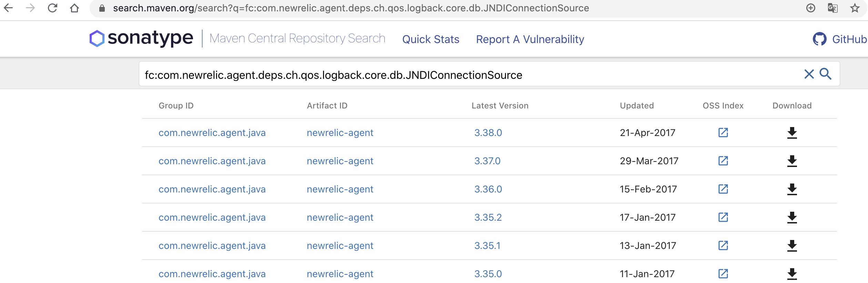Click the search magnifier icon in search box
The width and height of the screenshot is (868, 283).
[825, 74]
